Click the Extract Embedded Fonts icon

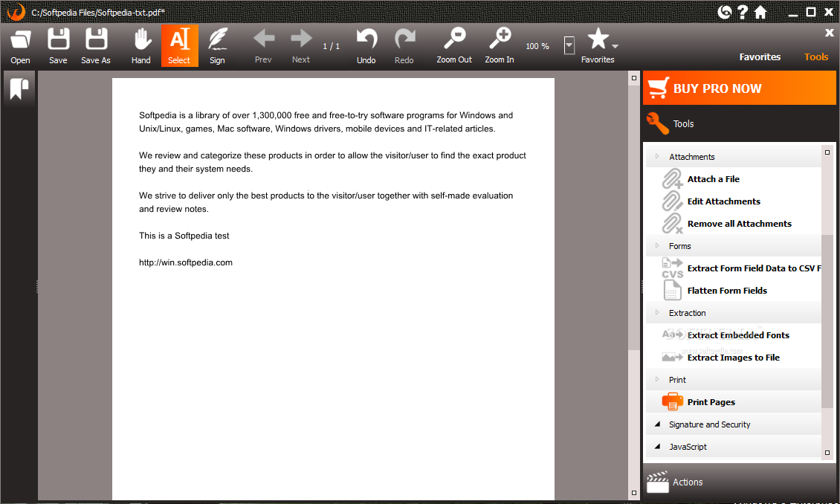[x=673, y=335]
